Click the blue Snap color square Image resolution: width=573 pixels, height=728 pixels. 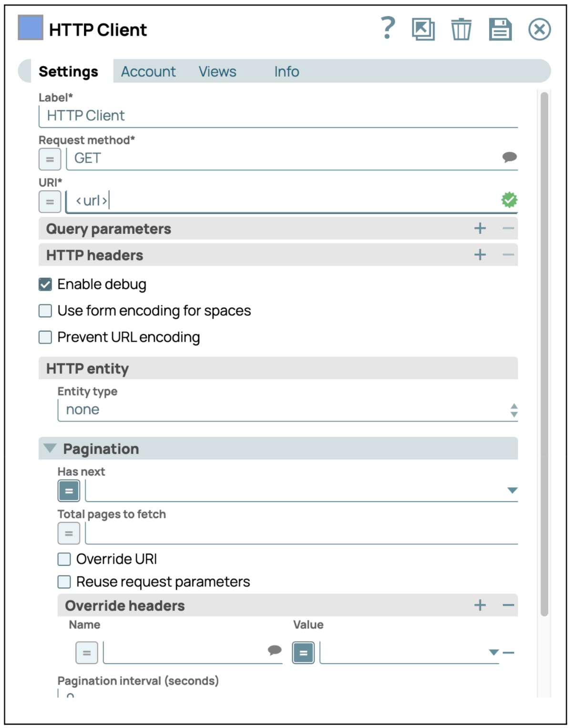tap(31, 27)
